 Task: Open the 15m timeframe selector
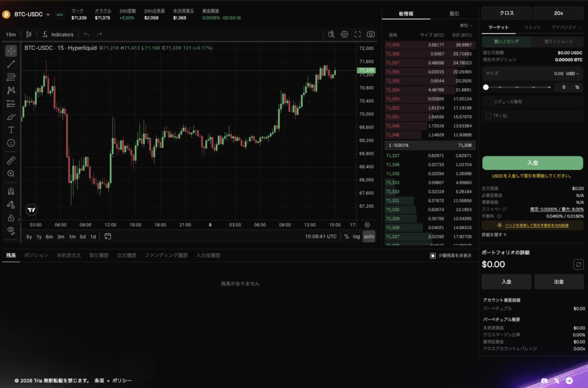(10, 34)
